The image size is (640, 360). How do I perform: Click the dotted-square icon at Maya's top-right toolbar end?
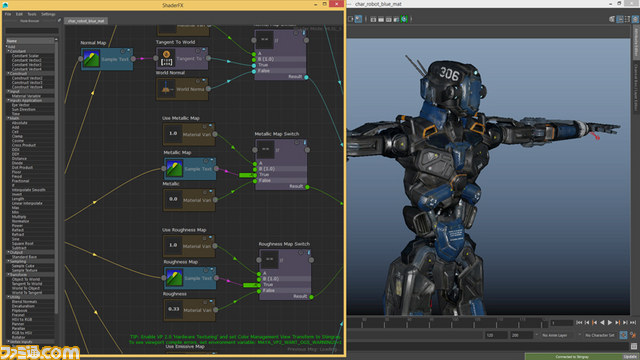(627, 19)
